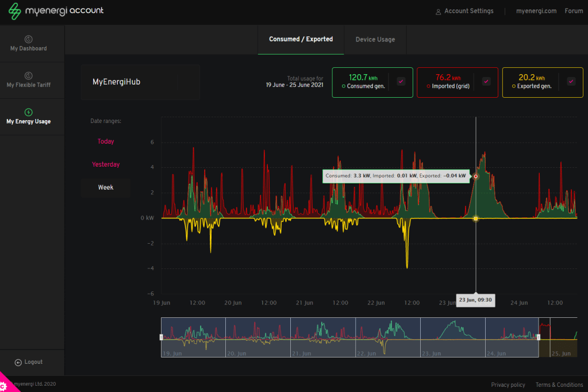The width and height of the screenshot is (588, 392).
Task: Click the Logout arrow icon
Action: pyautogui.click(x=18, y=362)
